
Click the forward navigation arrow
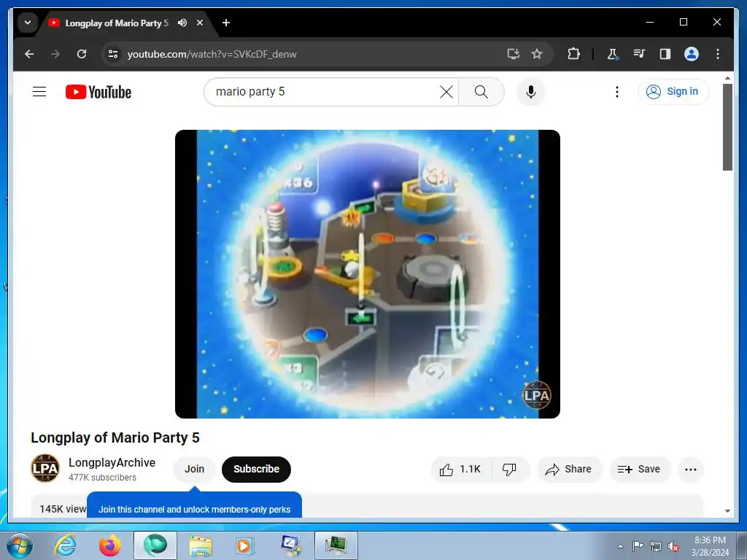[55, 54]
